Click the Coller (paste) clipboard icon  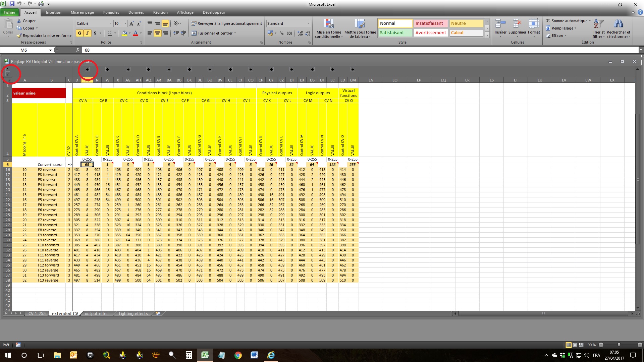[x=8, y=24]
